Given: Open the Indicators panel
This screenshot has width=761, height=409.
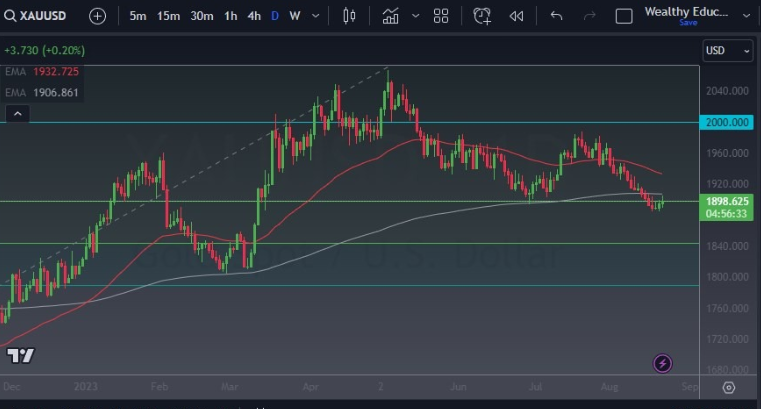Looking at the screenshot, I should click(391, 16).
